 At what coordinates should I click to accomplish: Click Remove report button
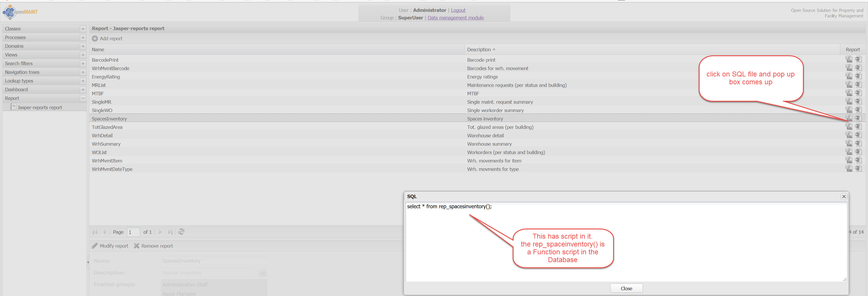tap(153, 246)
